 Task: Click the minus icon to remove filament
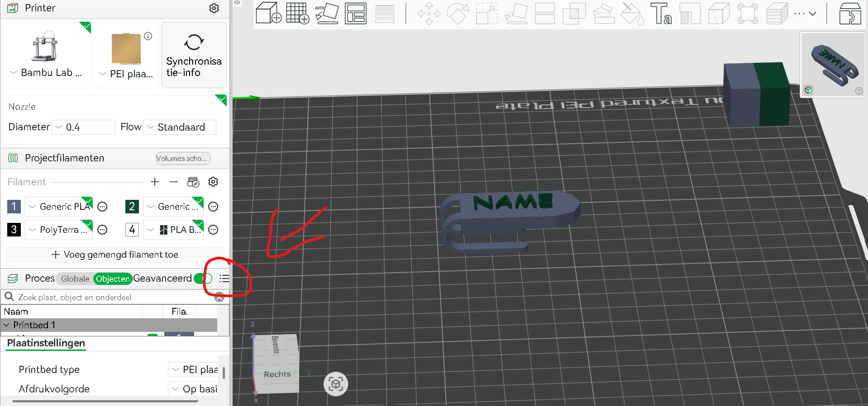click(x=174, y=182)
